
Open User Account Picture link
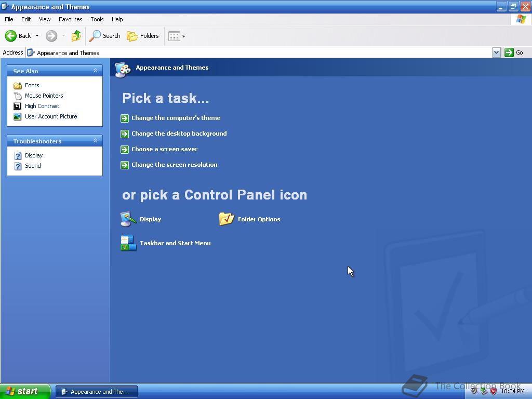[x=51, y=116]
